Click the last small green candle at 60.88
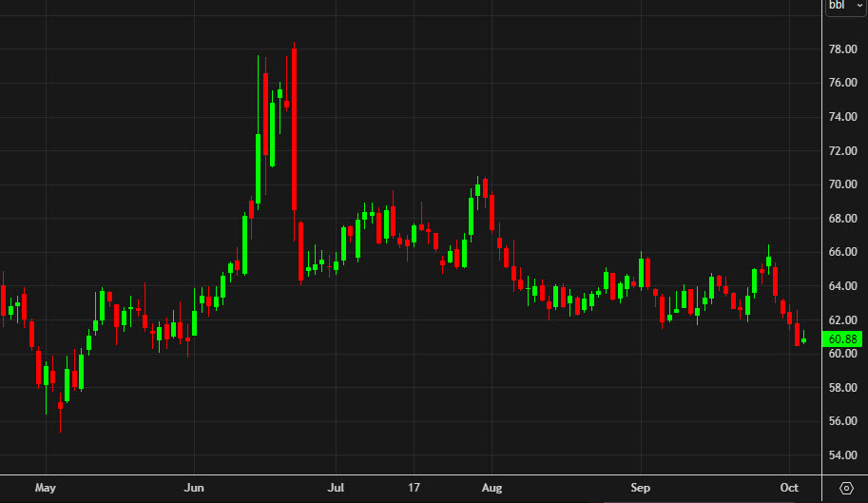This screenshot has width=868, height=503. (804, 340)
